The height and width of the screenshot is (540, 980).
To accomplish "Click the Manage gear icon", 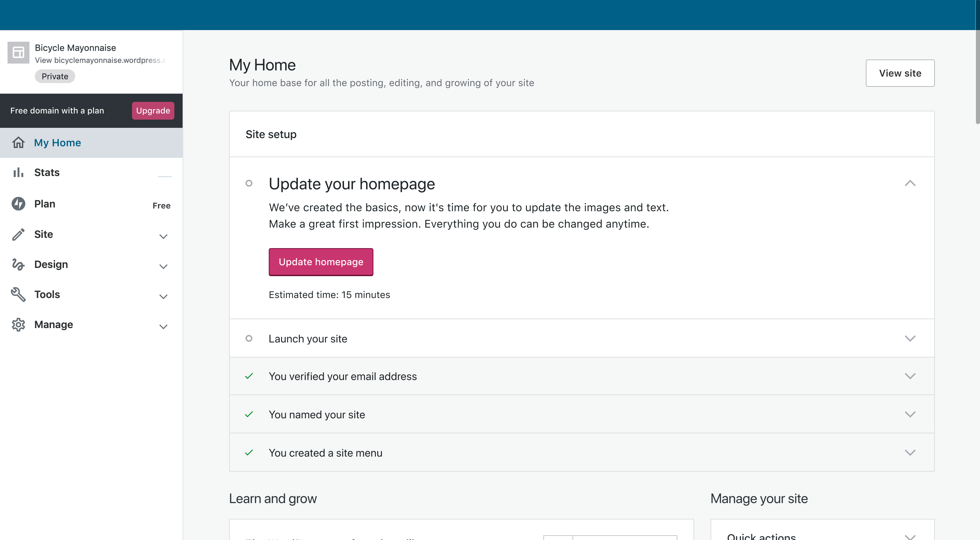I will pyautogui.click(x=18, y=324).
